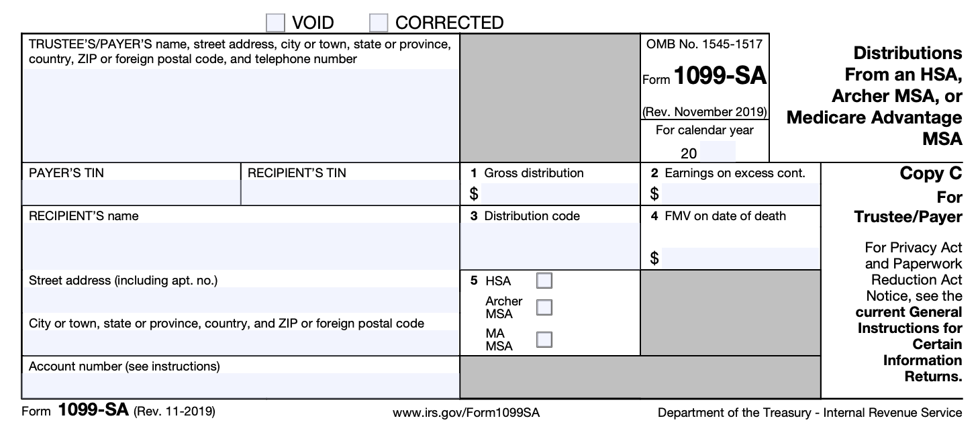The width and height of the screenshot is (980, 439).
Task: Click the Trustee's/Payer's name and address field
Action: click(x=240, y=114)
